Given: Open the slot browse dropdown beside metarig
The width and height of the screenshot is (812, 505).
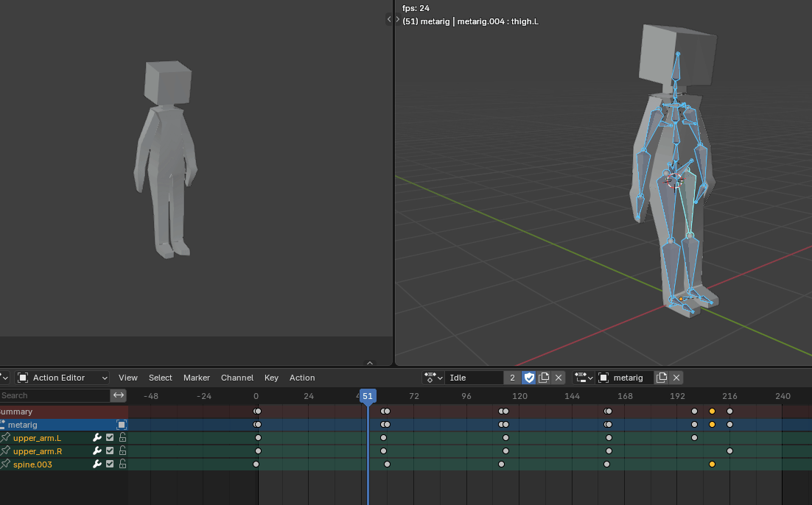Looking at the screenshot, I should point(584,378).
